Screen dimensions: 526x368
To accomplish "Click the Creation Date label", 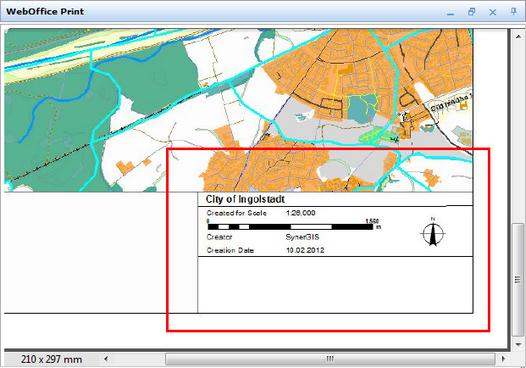I will [230, 251].
